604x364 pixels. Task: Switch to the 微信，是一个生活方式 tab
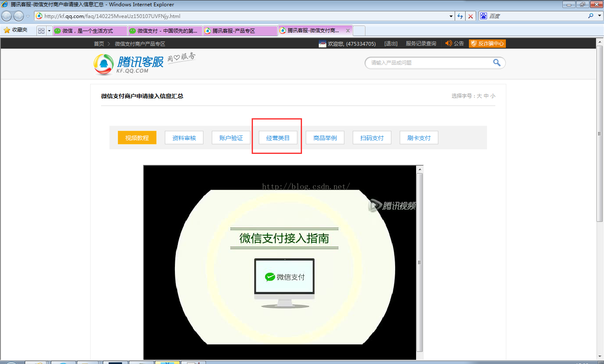[90, 31]
